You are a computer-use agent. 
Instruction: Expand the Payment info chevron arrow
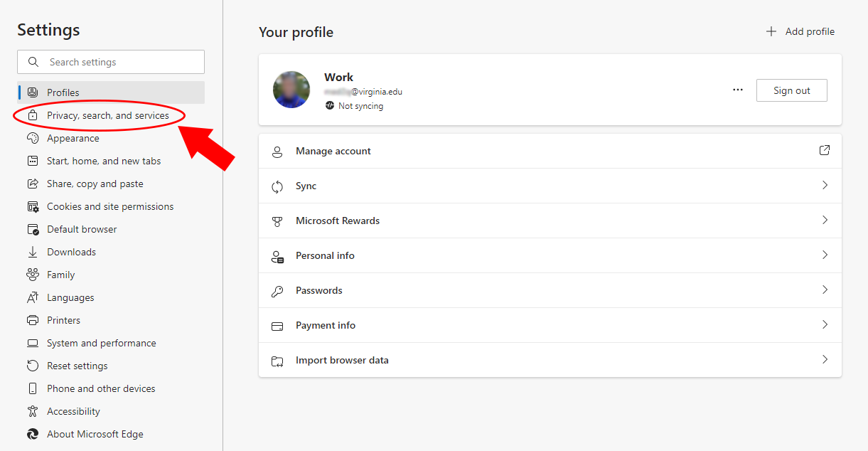point(825,324)
